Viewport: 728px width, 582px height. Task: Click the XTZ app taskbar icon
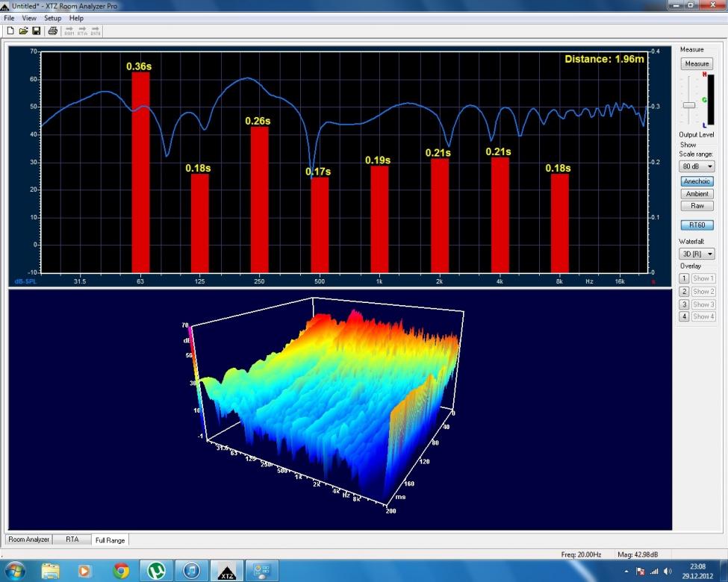click(x=228, y=571)
